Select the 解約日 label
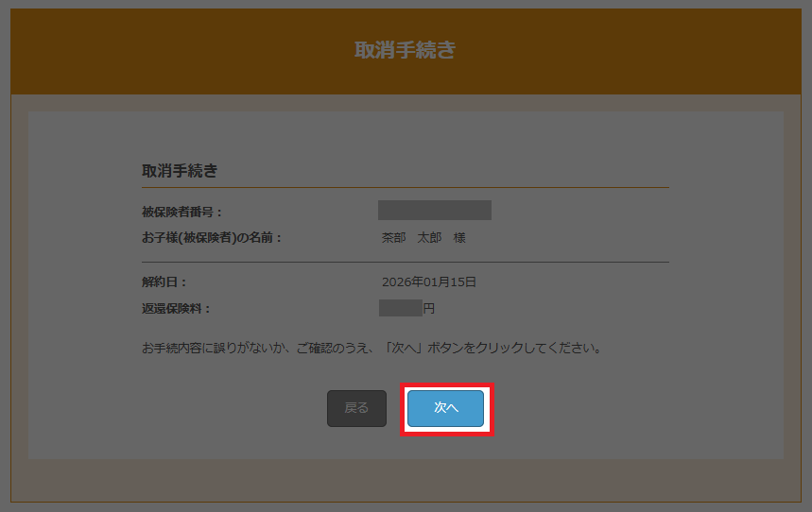Screen dimensions: 812x512 (164, 282)
